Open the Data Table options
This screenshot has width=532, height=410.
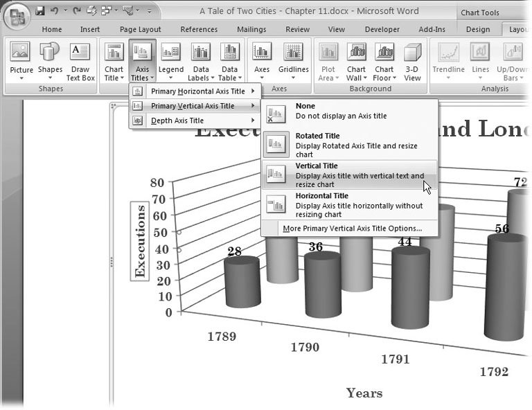click(230, 61)
